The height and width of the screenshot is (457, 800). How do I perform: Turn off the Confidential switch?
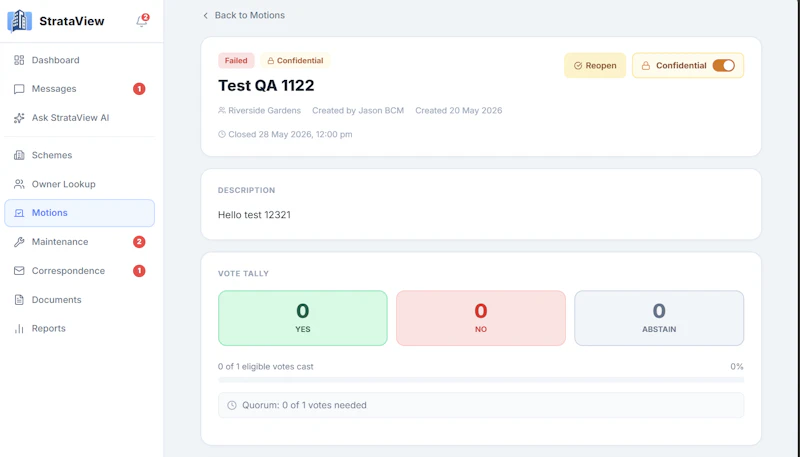point(723,65)
